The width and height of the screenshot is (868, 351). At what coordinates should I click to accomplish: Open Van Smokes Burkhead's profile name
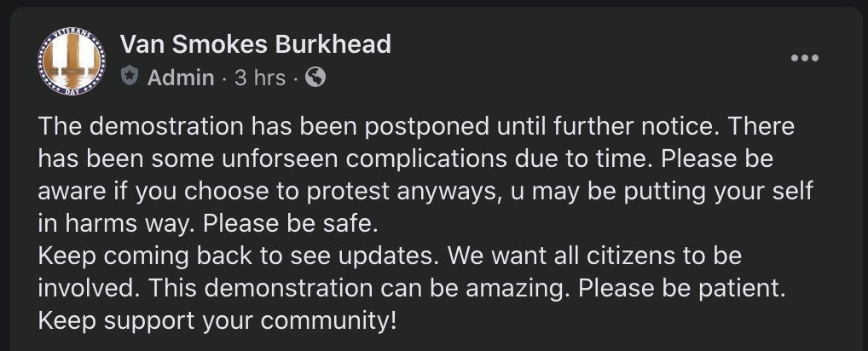click(x=256, y=43)
